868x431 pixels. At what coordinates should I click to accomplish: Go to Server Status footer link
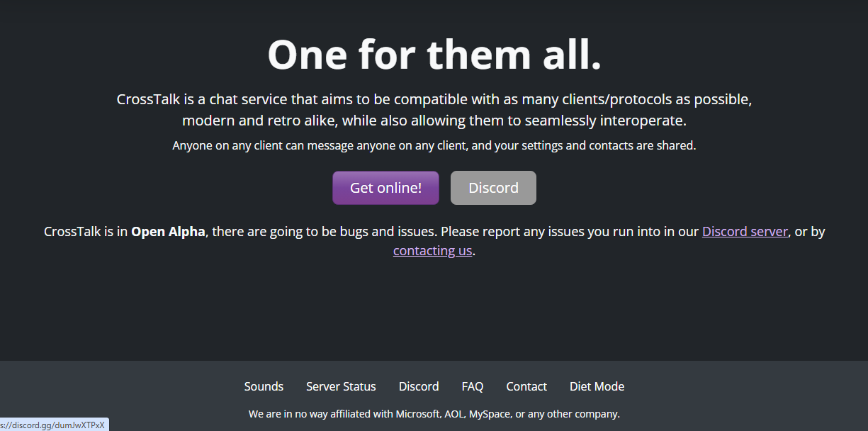[x=341, y=386]
